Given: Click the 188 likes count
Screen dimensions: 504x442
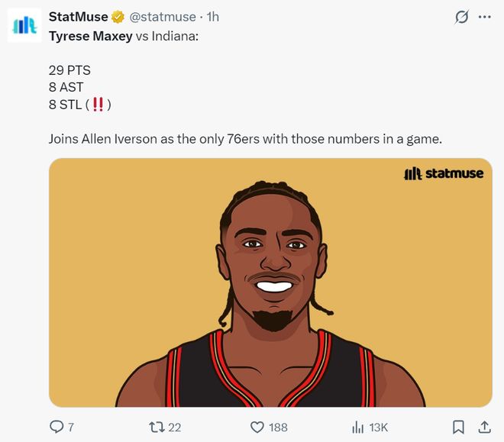Looking at the screenshot, I should pyautogui.click(x=278, y=427).
